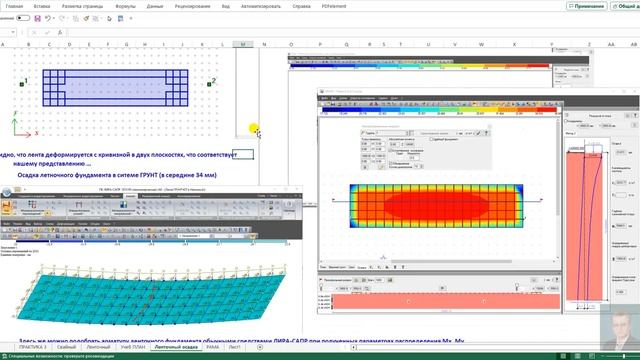640x360 pixels.
Task: Switch to the Свайный sheet tab
Action: click(67, 347)
